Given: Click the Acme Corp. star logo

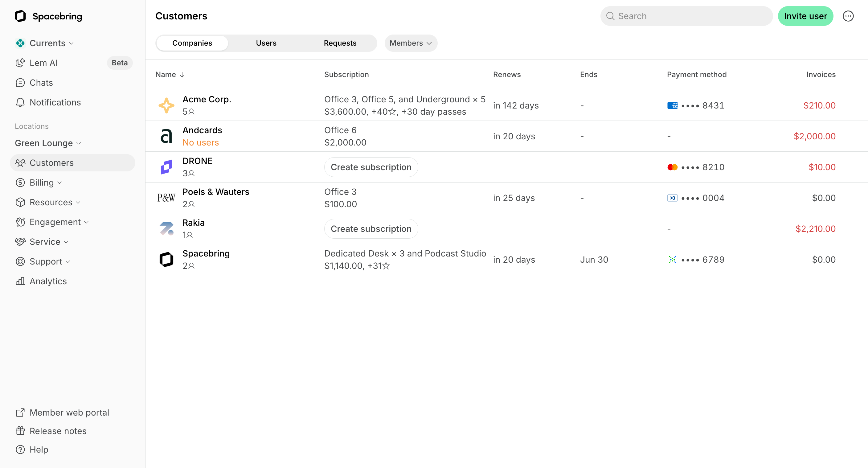Looking at the screenshot, I should coord(166,105).
